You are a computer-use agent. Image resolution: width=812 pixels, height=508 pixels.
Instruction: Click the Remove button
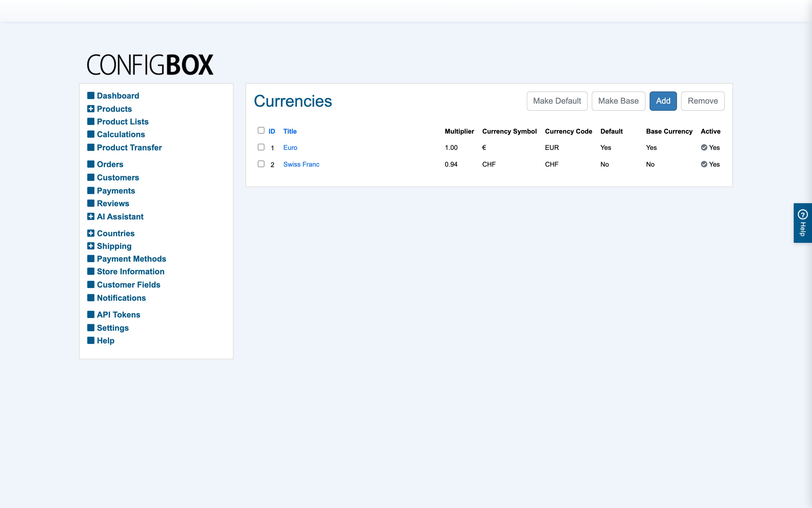tap(703, 101)
